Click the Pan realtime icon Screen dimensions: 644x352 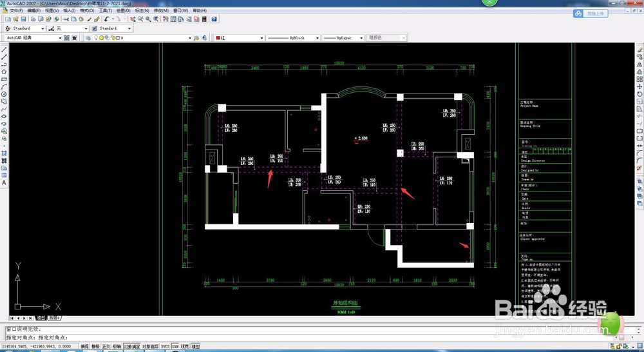point(133,19)
